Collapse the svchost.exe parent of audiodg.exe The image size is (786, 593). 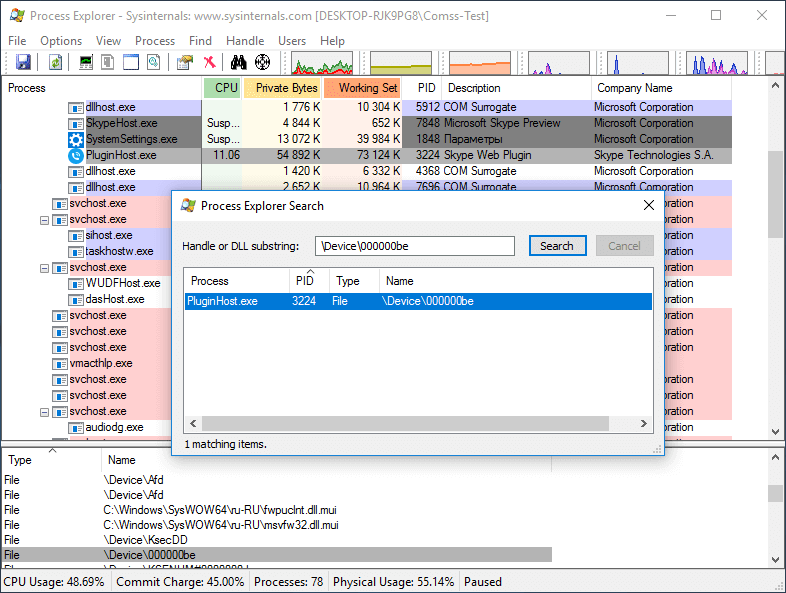coord(45,412)
